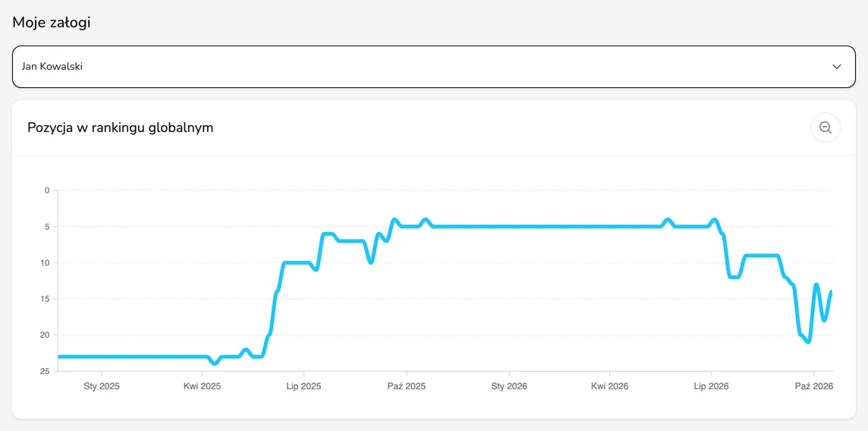Viewport: 868px width, 431px height.
Task: Click the zoom-out magnifier icon on chart
Action: [x=826, y=127]
